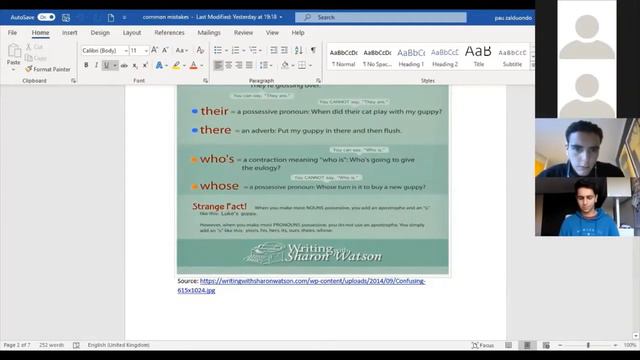Open the multilevel list dropdown
The width and height of the screenshot is (640, 360).
pyautogui.click(x=260, y=51)
